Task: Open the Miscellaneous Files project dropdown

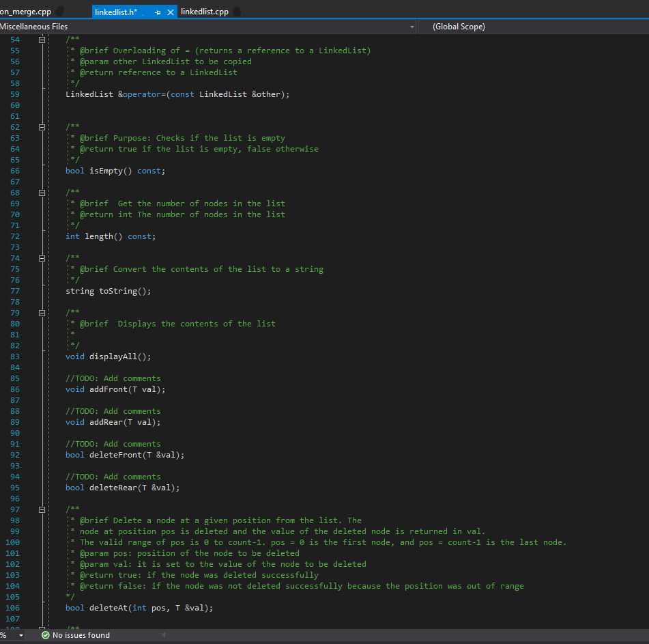Action: 412,27
